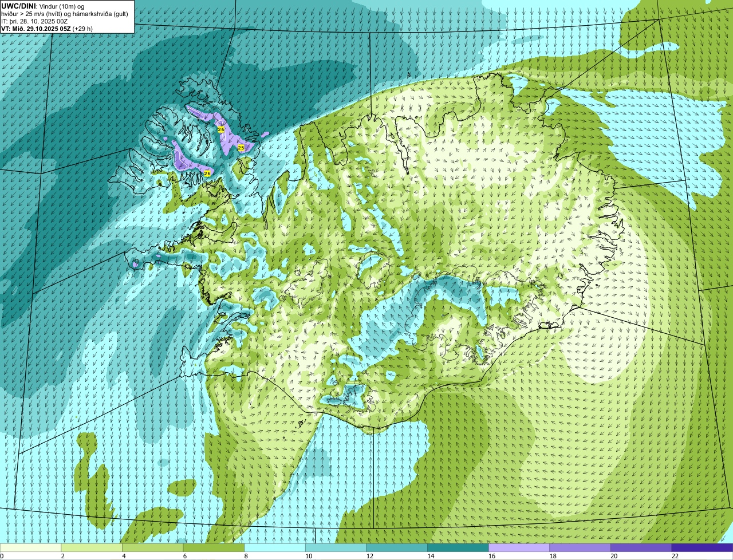Select the purple 18–20 m/s legend swatch
Viewport: 733px width, 560px height.
580,547
